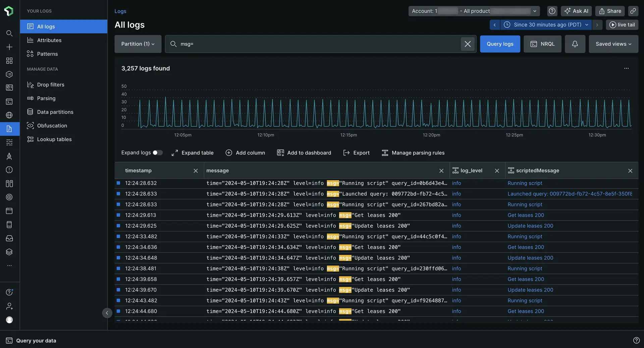The image size is (644, 348).
Task: Click the Query logs button
Action: (500, 44)
